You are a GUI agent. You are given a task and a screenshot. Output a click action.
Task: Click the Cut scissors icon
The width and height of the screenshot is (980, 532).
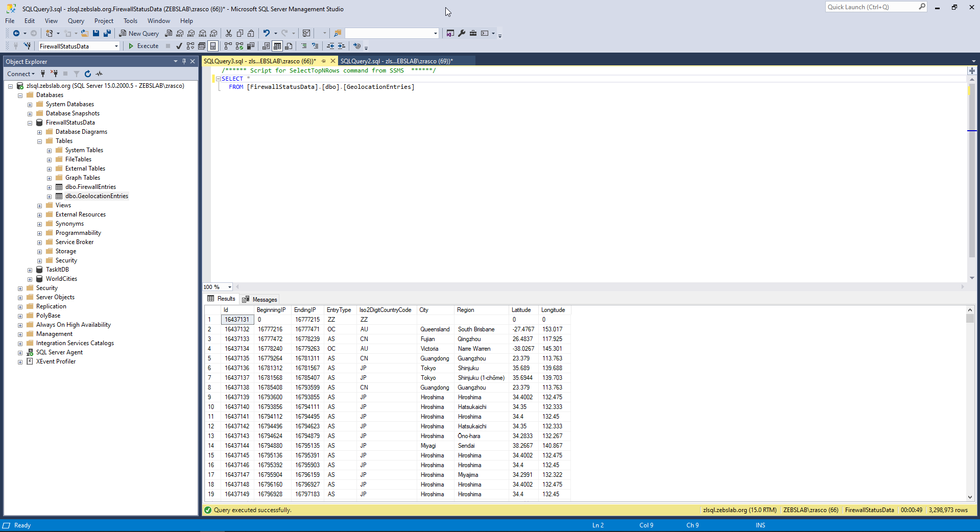(x=229, y=33)
